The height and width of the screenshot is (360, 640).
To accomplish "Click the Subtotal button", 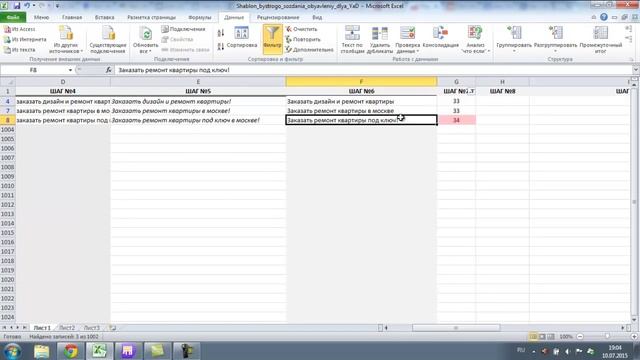I will pyautogui.click(x=600, y=40).
